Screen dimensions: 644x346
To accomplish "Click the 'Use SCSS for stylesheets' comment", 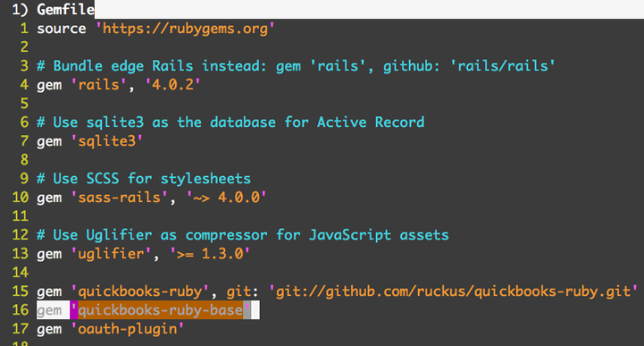I will pos(144,178).
